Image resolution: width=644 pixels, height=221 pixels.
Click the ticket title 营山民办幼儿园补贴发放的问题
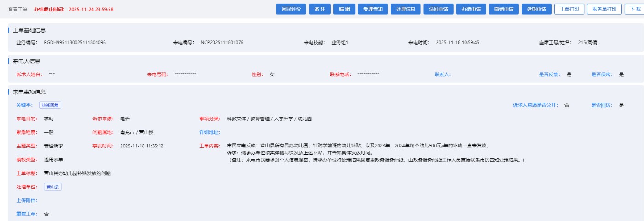pyautogui.click(x=77, y=173)
